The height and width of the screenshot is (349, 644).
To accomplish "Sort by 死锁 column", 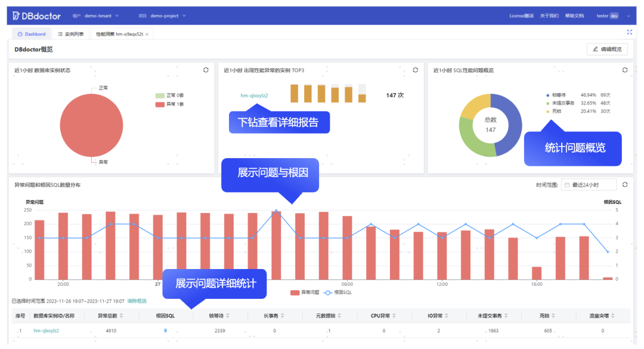I will (553, 316).
